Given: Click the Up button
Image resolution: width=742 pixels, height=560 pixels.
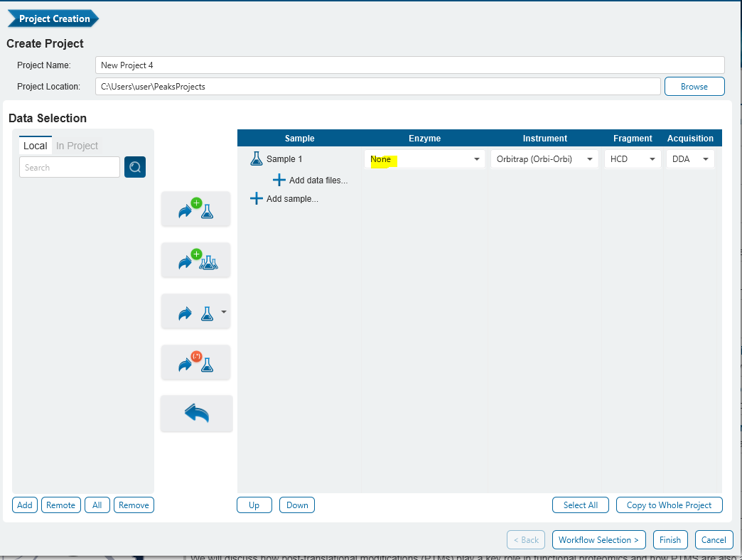Looking at the screenshot, I should click(x=254, y=505).
